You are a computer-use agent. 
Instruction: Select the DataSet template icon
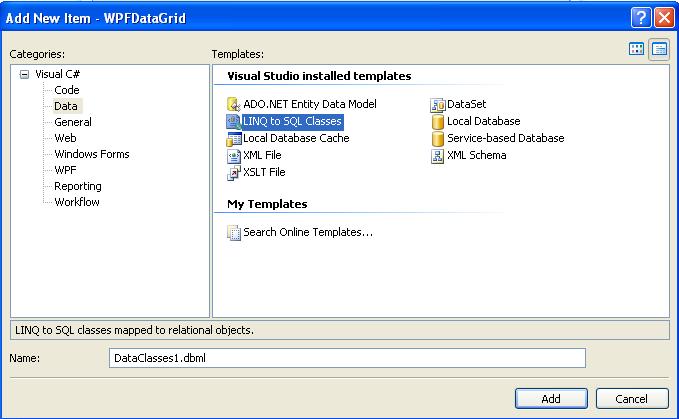pyautogui.click(x=438, y=104)
